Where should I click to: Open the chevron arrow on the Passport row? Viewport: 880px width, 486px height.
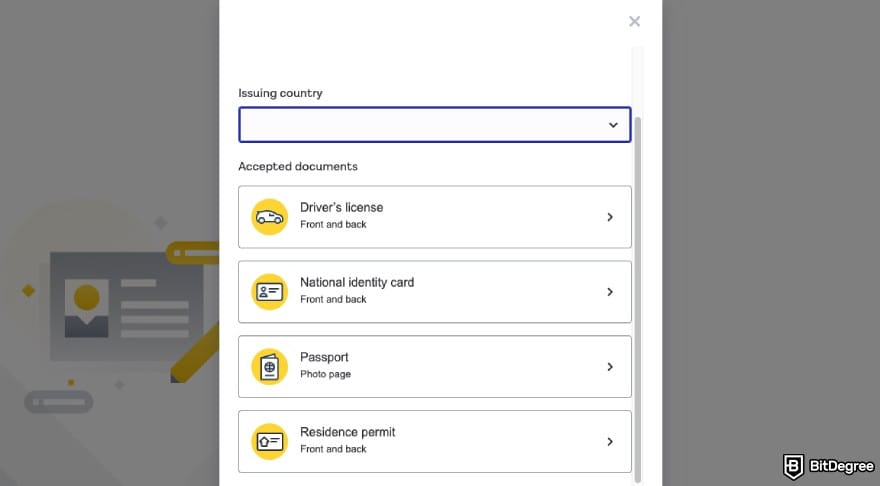[610, 366]
